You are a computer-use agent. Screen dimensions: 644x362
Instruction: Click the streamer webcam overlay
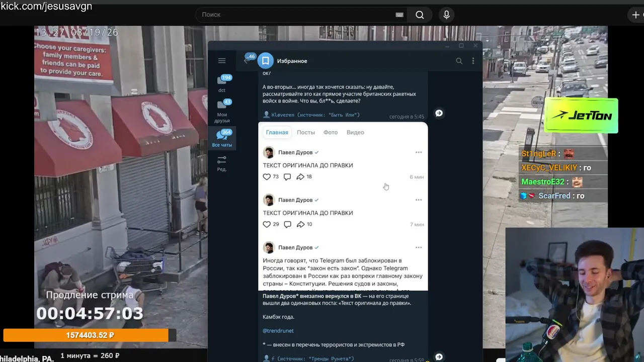[575, 295]
